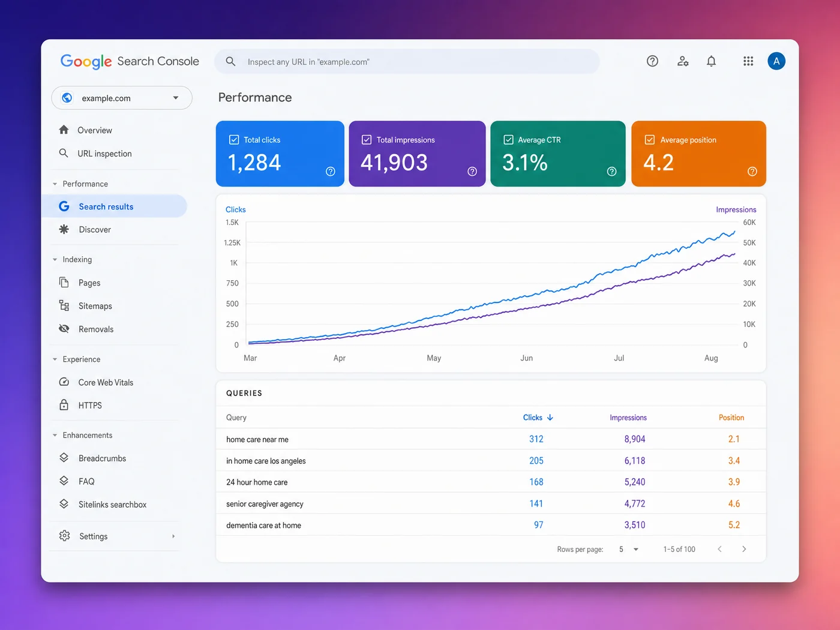
Task: Click the URL inspection magnifier icon
Action: 64,153
